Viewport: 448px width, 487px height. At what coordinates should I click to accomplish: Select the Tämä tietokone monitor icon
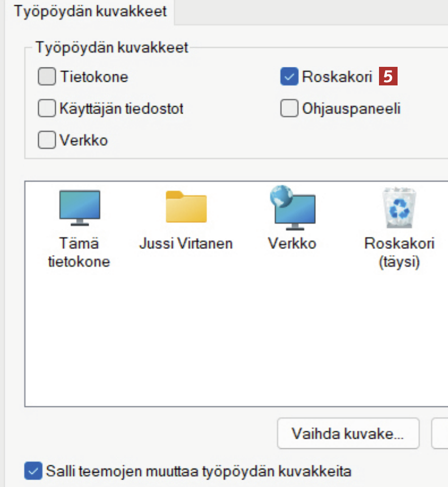click(80, 208)
